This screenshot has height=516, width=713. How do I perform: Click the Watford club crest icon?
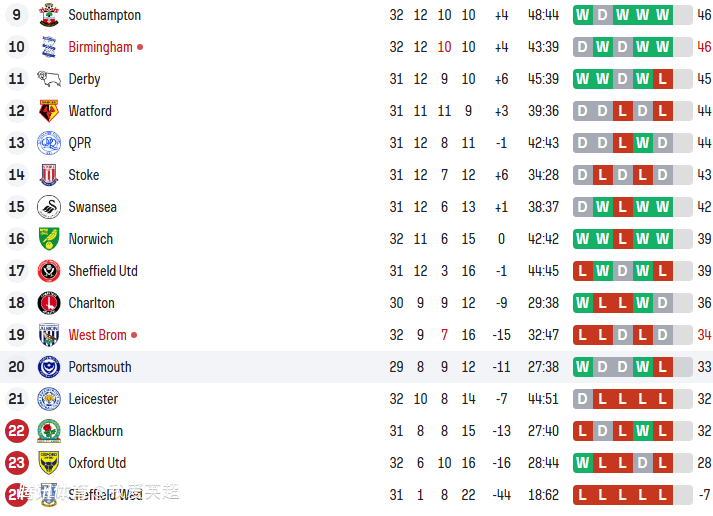point(48,111)
